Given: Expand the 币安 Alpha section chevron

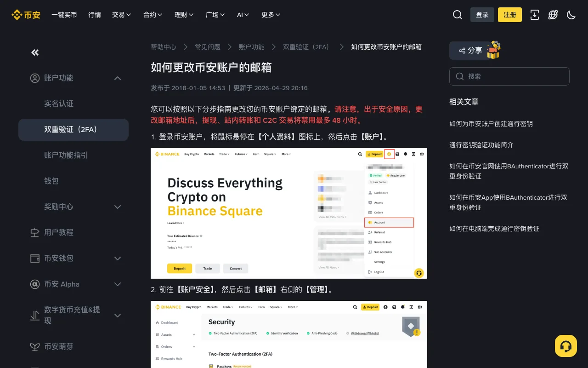Looking at the screenshot, I should pos(118,284).
